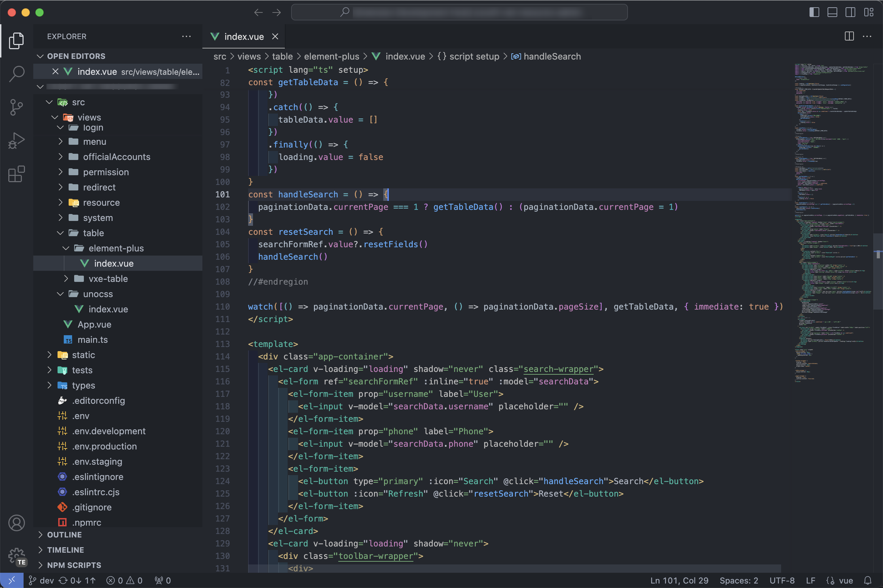
Task: Toggle the bottom panel layout button
Action: coord(832,12)
